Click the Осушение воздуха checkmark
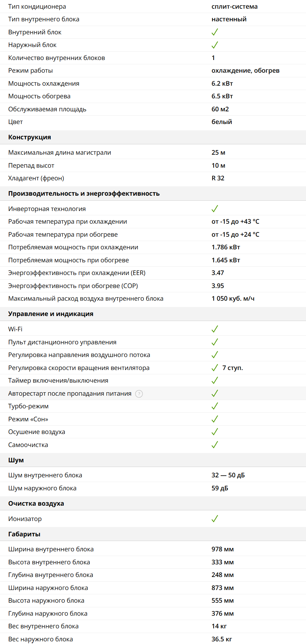 pos(215,432)
